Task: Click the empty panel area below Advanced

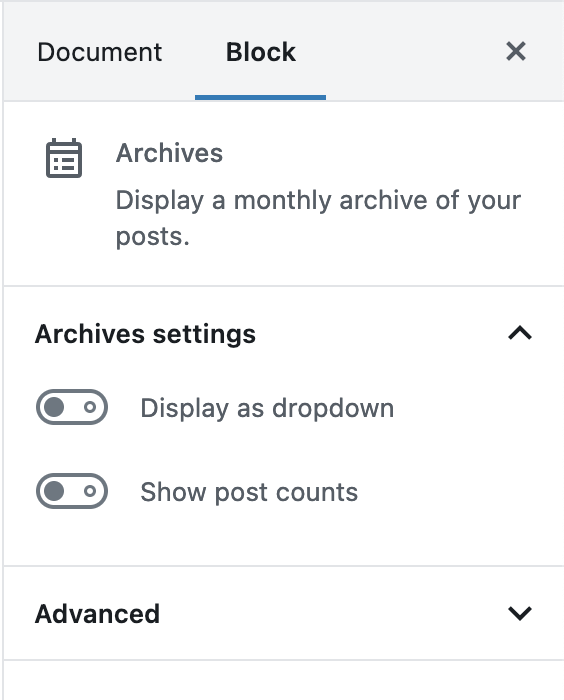Action: [x=284, y=680]
